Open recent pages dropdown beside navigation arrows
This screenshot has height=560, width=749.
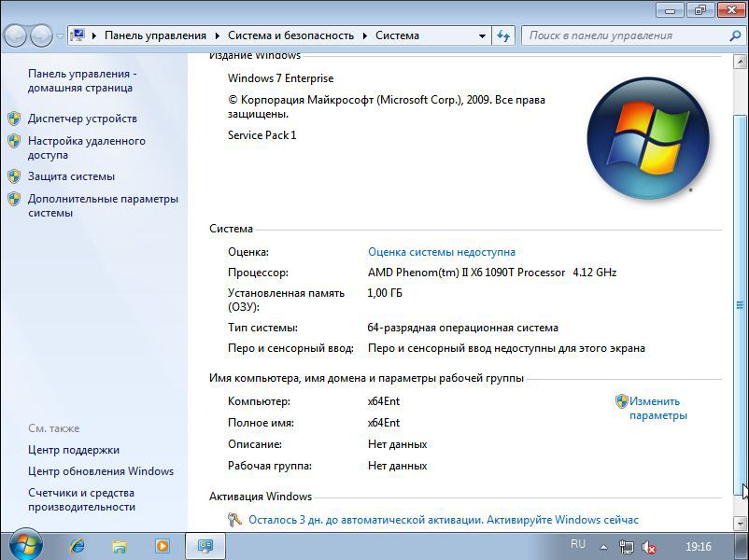pyautogui.click(x=61, y=36)
